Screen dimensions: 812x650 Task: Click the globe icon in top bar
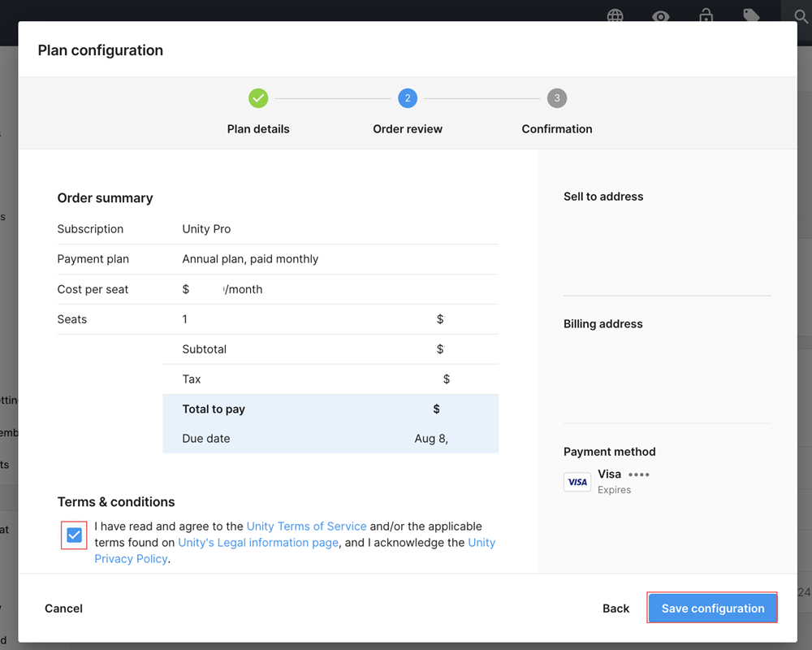click(615, 15)
